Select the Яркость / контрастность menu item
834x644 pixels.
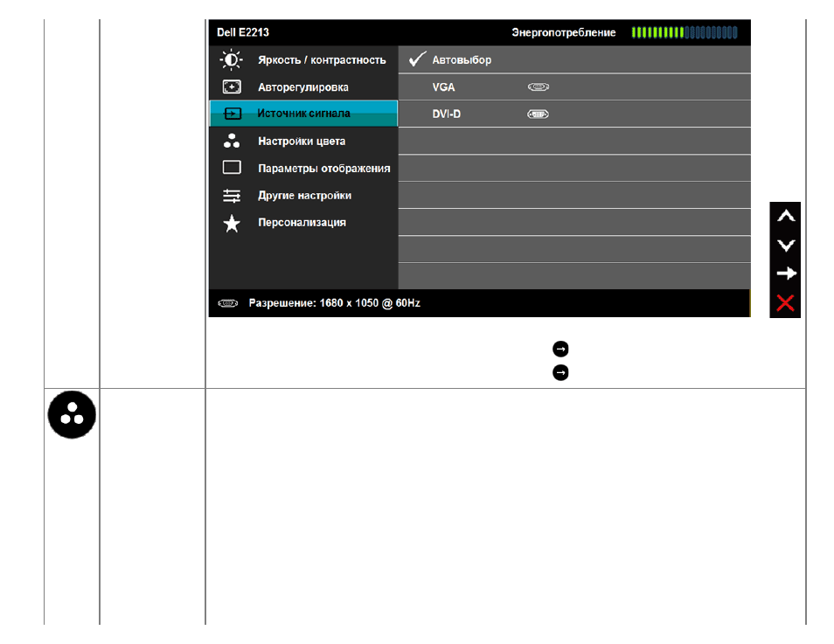303,59
